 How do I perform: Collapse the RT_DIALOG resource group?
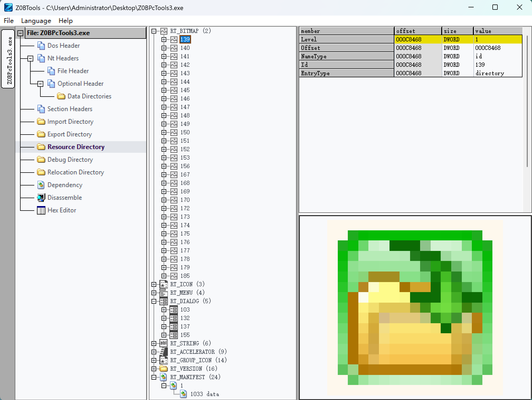pos(154,301)
